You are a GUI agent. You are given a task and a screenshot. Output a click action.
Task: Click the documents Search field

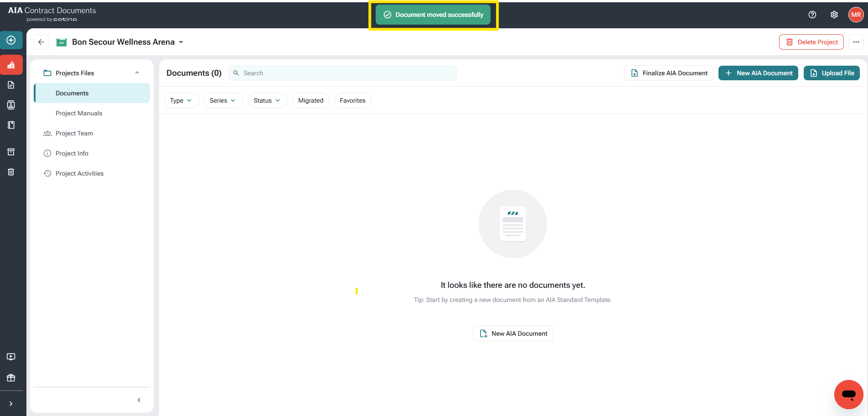click(346, 73)
